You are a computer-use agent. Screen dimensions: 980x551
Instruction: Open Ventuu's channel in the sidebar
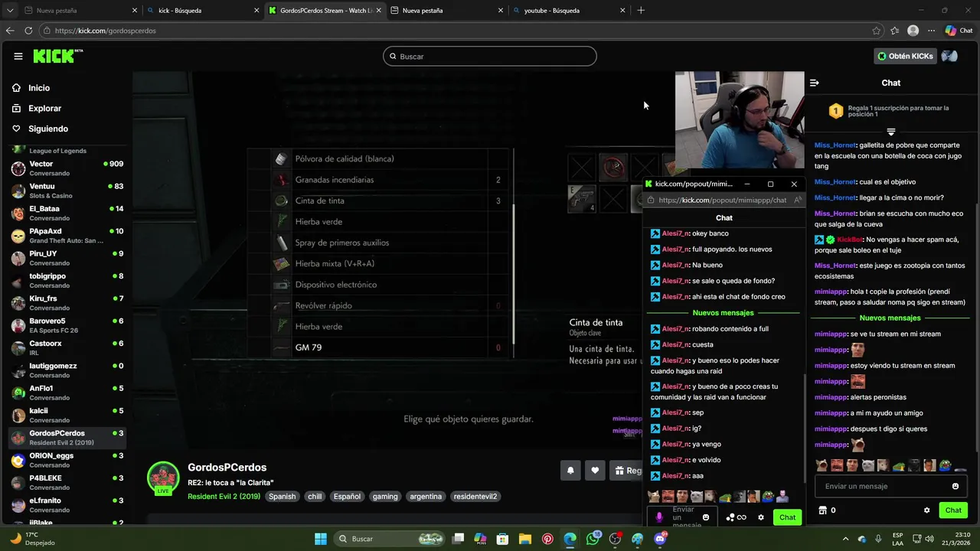click(x=67, y=191)
